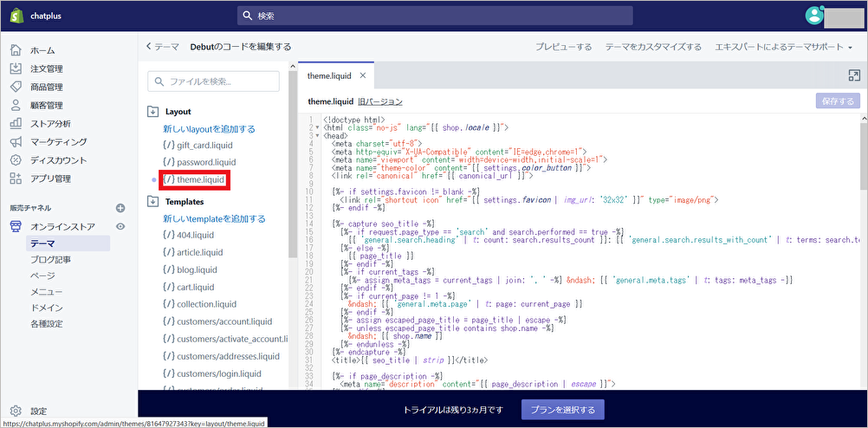
Task: Click the Shopify bag logo
Action: tap(16, 16)
